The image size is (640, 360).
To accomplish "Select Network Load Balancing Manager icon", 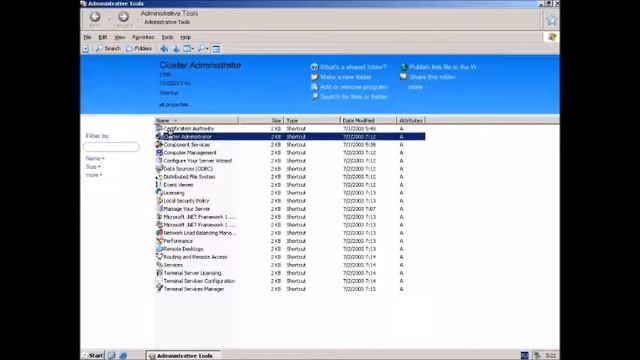I will coord(159,233).
